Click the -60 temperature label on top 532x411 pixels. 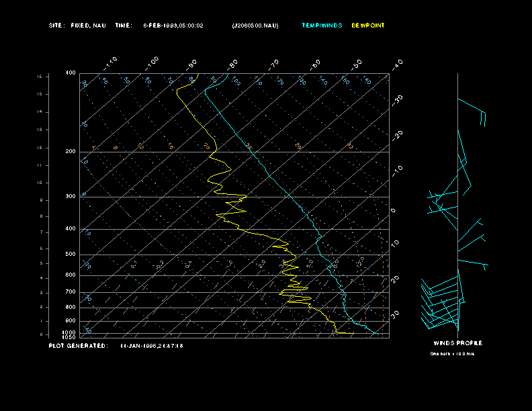[x=315, y=65]
